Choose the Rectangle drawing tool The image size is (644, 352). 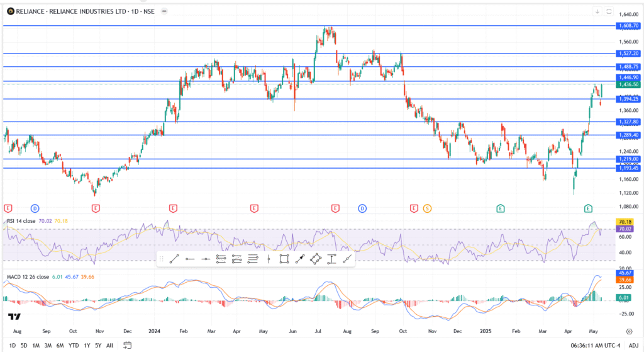pyautogui.click(x=284, y=258)
